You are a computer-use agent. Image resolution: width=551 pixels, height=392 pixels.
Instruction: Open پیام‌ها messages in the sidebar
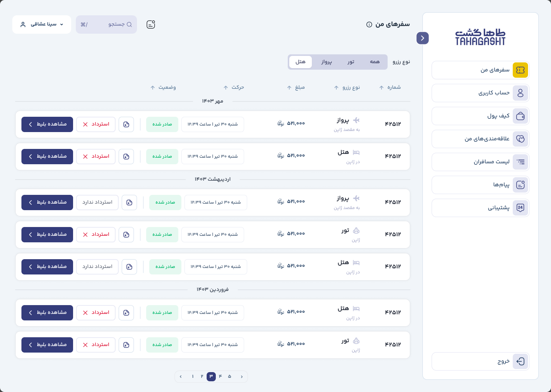point(481,185)
